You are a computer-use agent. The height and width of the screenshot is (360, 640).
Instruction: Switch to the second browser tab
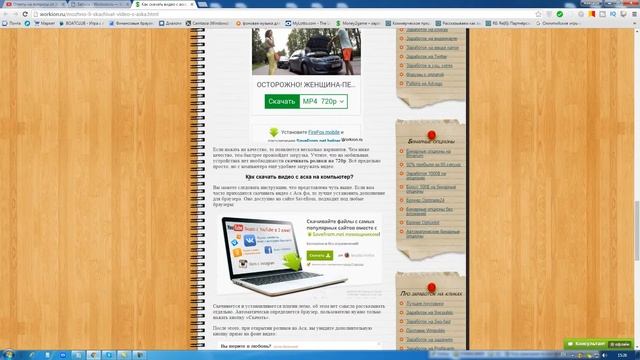99,4
